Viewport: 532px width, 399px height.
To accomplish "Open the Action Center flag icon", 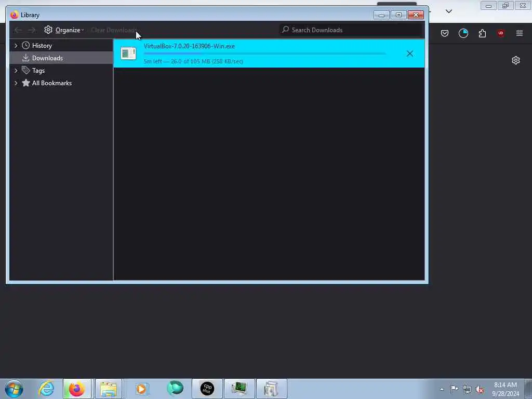I will pyautogui.click(x=454, y=389).
